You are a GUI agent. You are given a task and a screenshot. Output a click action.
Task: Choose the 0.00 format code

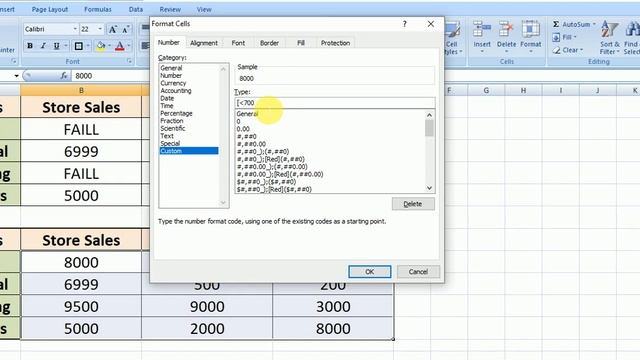(x=243, y=129)
